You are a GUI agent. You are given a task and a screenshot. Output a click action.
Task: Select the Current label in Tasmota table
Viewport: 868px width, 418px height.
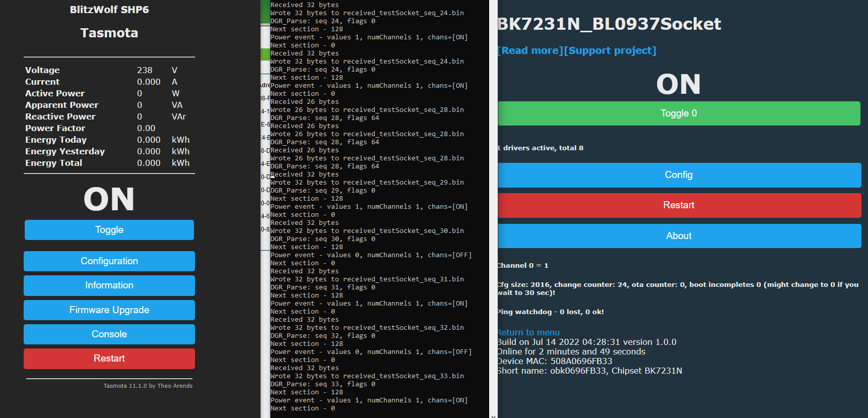tap(42, 82)
